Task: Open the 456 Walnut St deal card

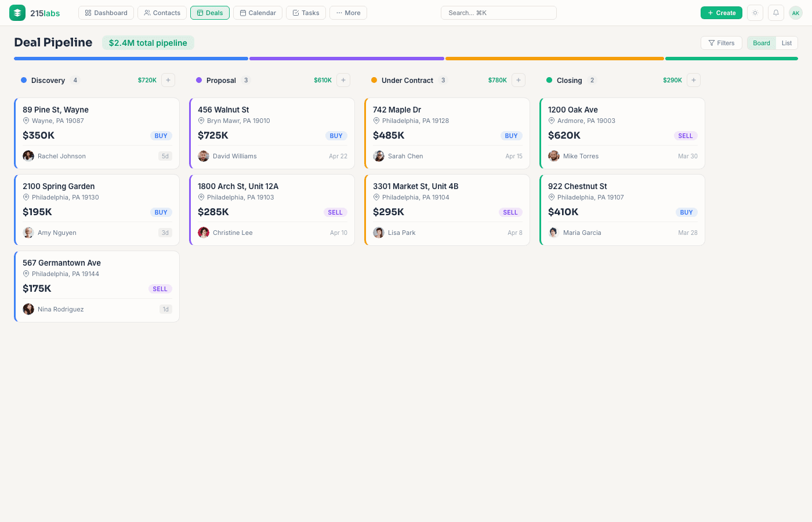Action: click(x=271, y=133)
